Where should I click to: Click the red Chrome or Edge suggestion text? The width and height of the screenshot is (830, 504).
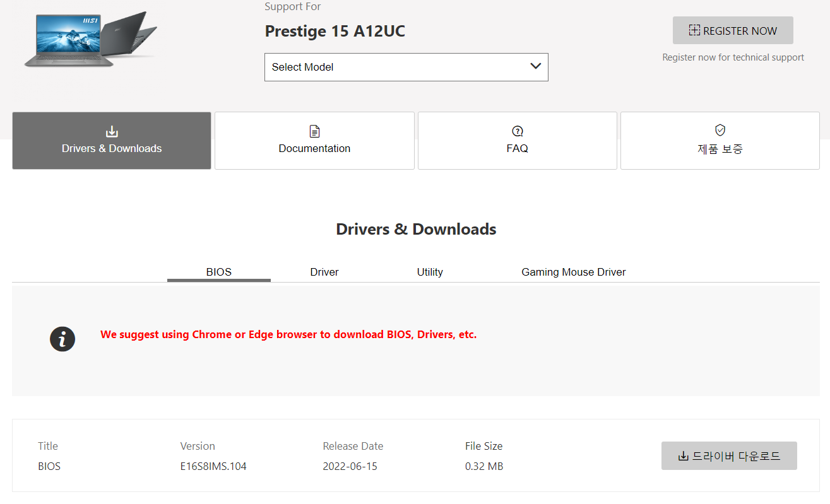(x=288, y=334)
